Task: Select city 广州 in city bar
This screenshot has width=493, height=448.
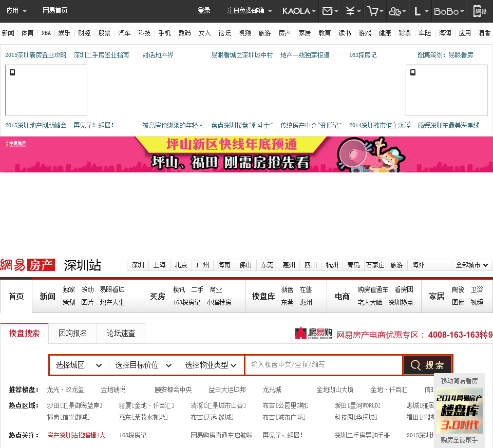Action: pos(203,265)
